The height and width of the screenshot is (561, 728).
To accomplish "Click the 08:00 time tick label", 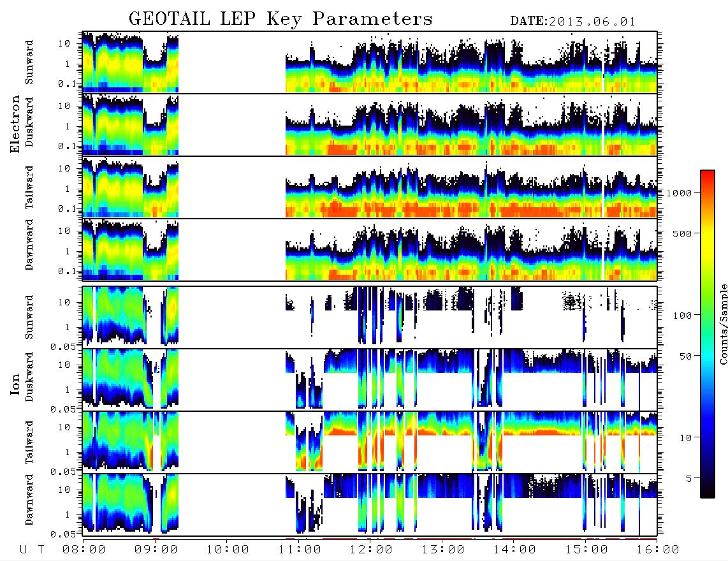I will tap(84, 550).
